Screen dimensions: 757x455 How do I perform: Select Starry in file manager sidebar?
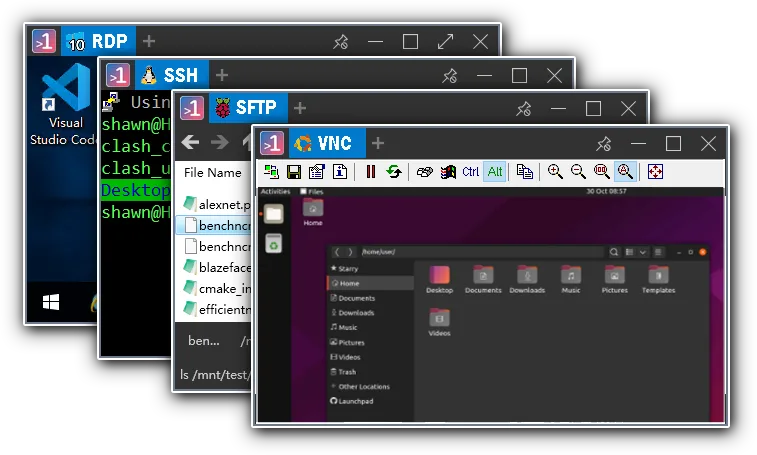click(370, 269)
